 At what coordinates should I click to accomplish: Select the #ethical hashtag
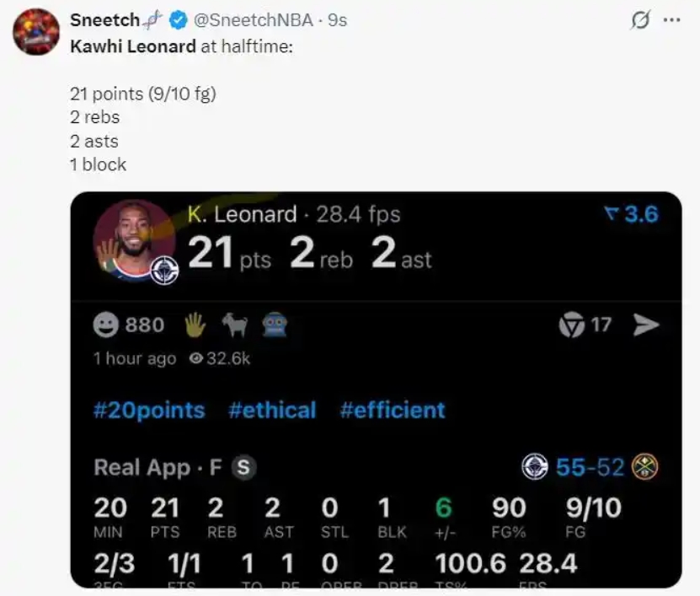pos(272,411)
